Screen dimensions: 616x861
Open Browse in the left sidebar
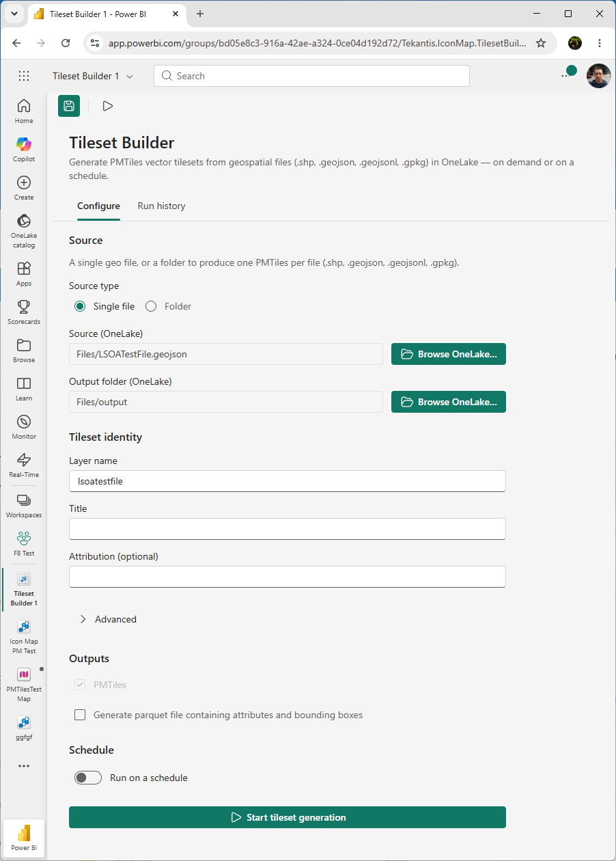click(x=24, y=350)
